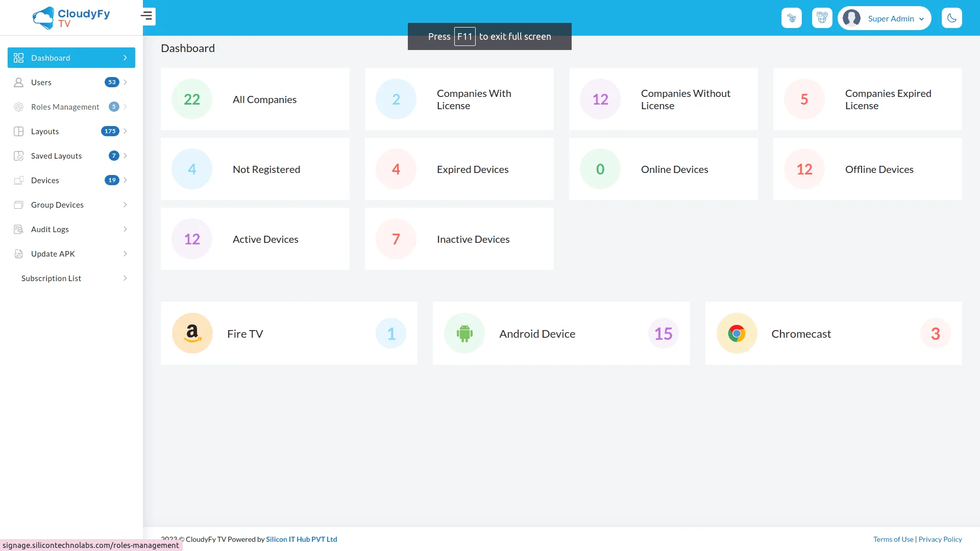The image size is (980, 551).
Task: Open the Privacy Policy link
Action: [940, 539]
